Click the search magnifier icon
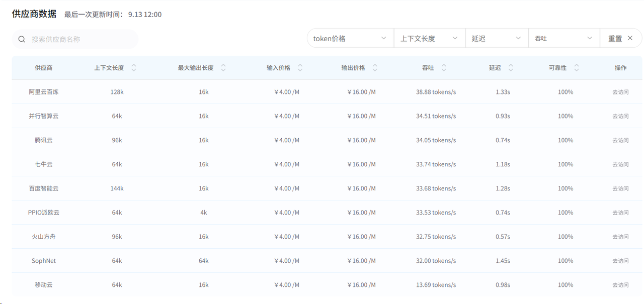644x304 pixels. (22, 39)
